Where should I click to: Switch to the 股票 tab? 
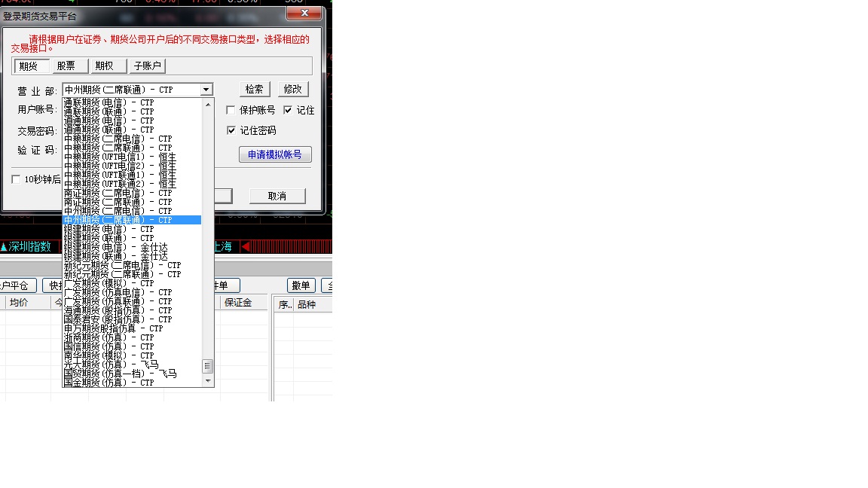point(70,66)
